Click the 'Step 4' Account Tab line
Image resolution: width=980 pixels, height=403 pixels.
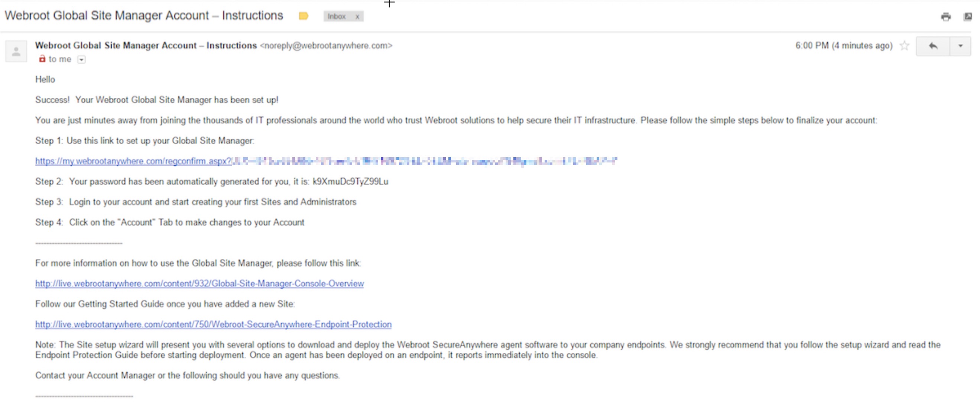(x=170, y=223)
